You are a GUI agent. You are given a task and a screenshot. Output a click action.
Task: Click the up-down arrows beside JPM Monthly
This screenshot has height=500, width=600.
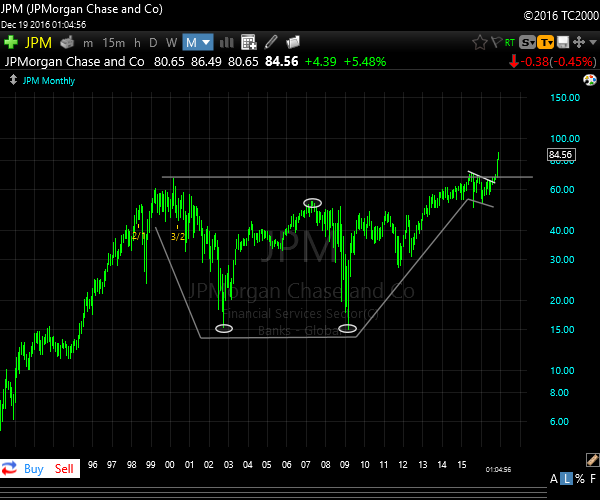point(13,80)
